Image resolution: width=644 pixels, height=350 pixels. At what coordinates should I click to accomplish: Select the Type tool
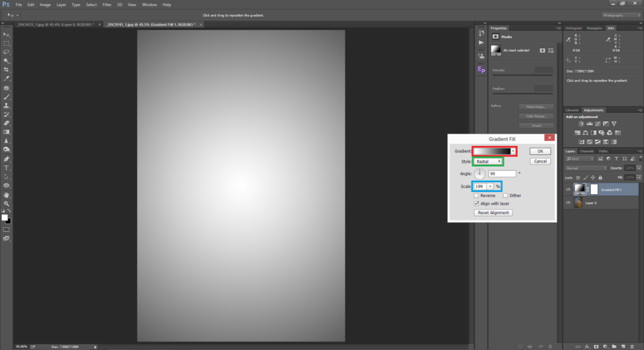(7, 167)
